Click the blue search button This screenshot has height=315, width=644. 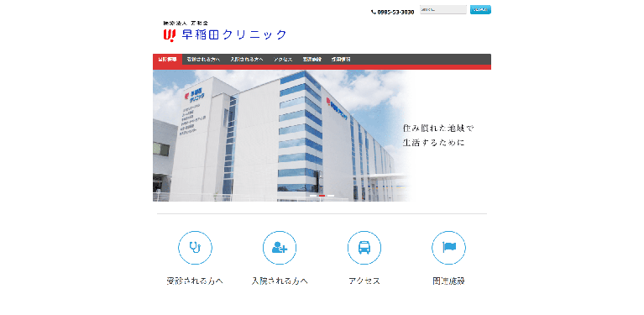point(480,9)
